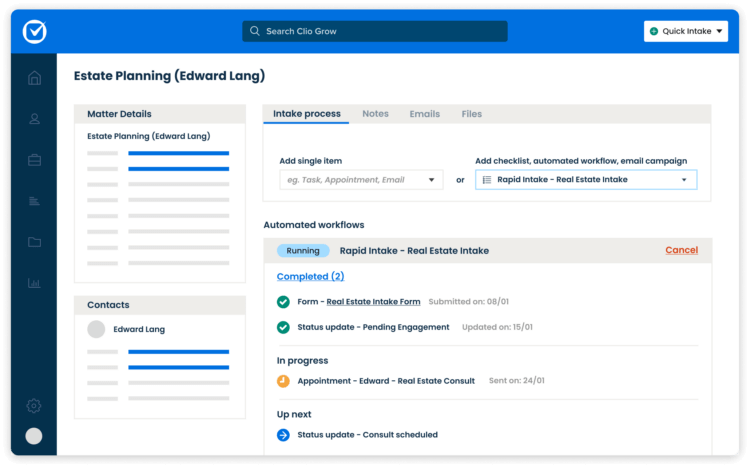This screenshot has height=468, width=750.
Task: Click Status update - Pending Engagement text
Action: [374, 327]
